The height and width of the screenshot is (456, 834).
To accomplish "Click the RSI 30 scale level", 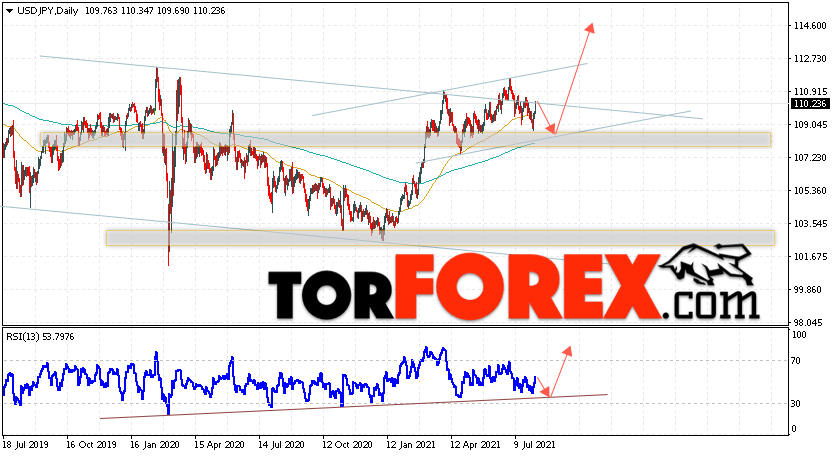I will click(x=796, y=404).
